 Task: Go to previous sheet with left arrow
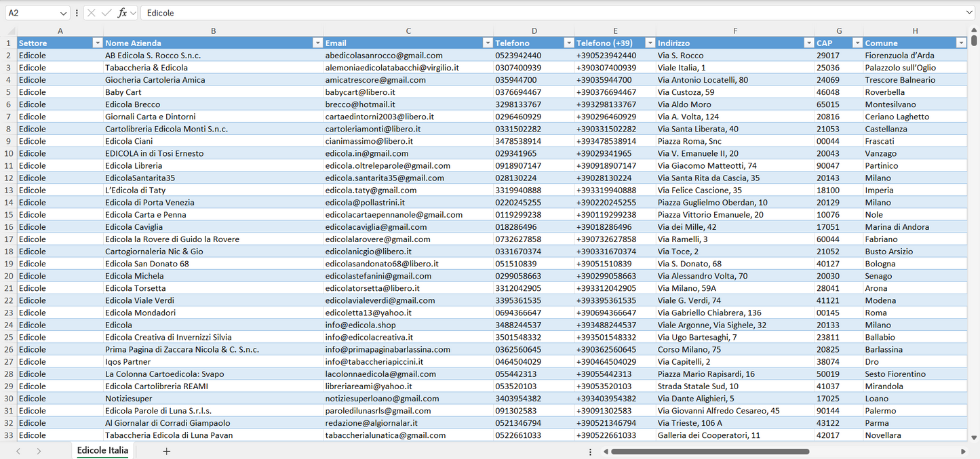(x=18, y=451)
